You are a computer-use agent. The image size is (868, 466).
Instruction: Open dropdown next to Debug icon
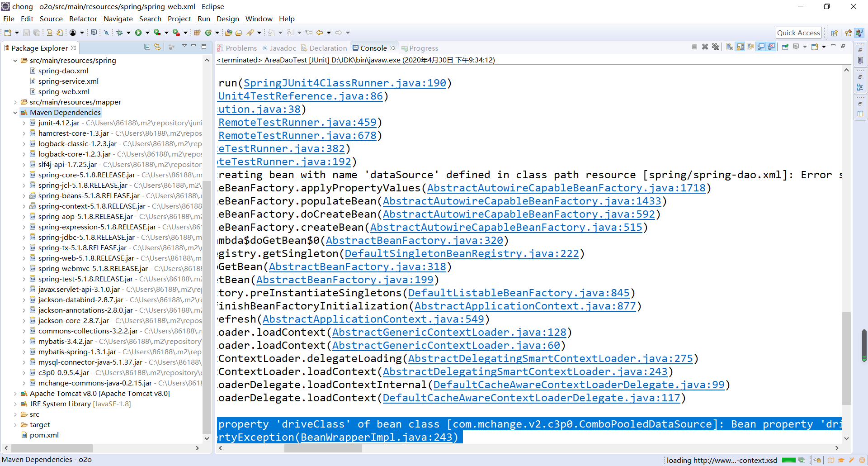coord(128,33)
